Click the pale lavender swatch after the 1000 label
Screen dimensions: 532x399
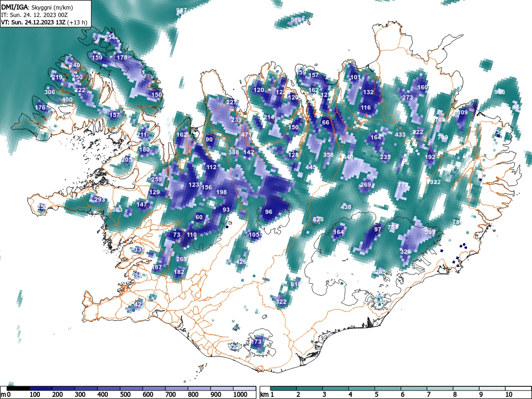(245, 388)
